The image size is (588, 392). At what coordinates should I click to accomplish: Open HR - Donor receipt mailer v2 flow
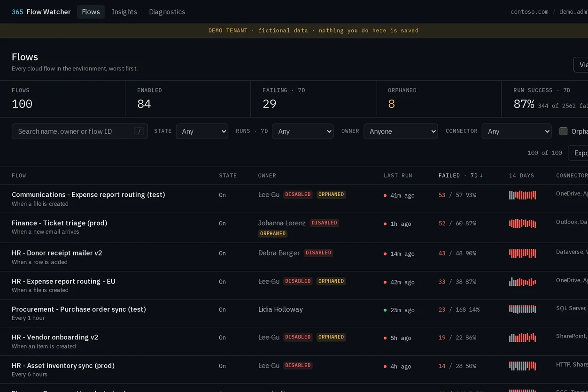[x=57, y=253]
